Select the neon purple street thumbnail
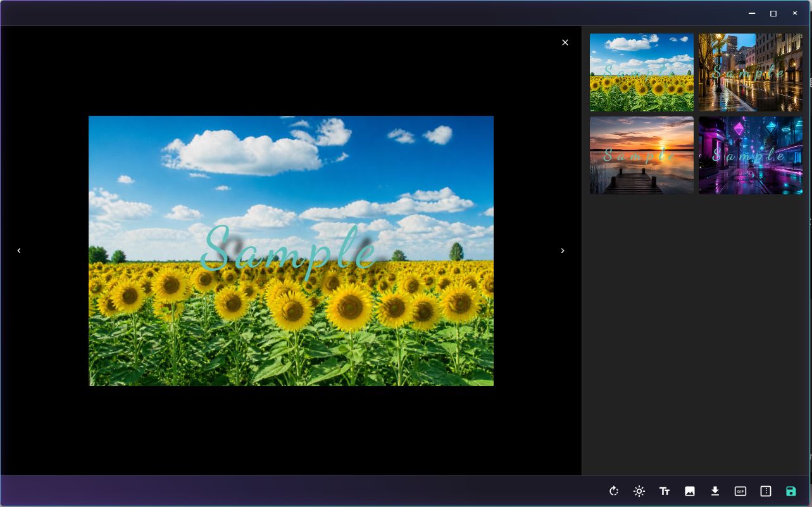Screen dimensions: 812x507 pyautogui.click(x=751, y=155)
